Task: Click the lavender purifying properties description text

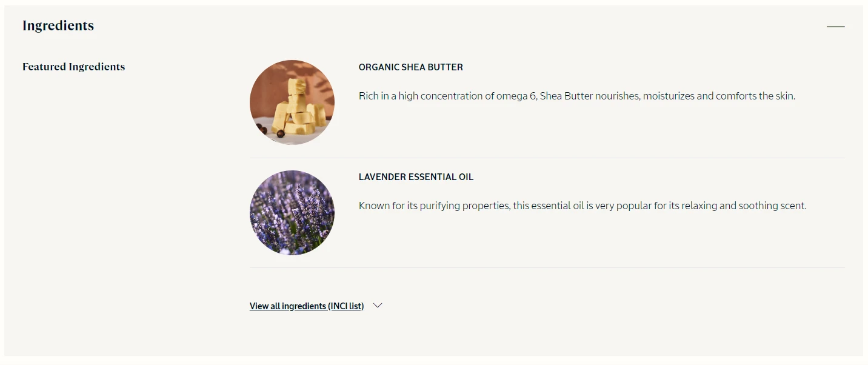Action: pyautogui.click(x=583, y=206)
